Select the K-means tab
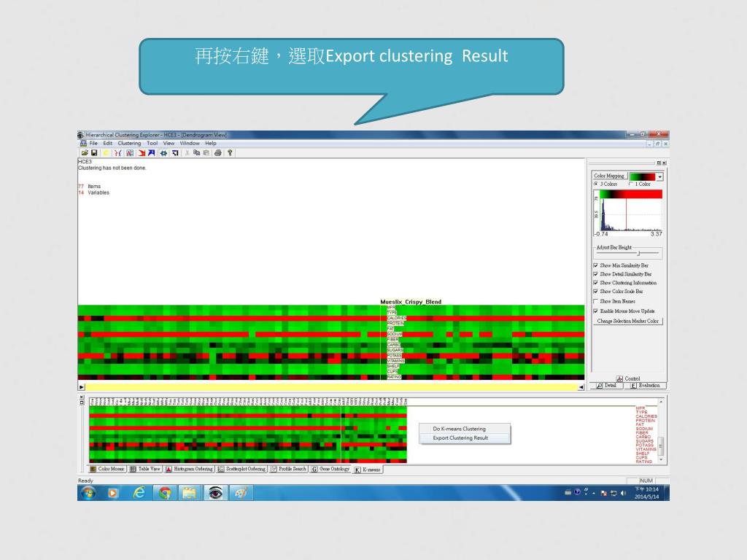747x560 pixels. pos(368,470)
